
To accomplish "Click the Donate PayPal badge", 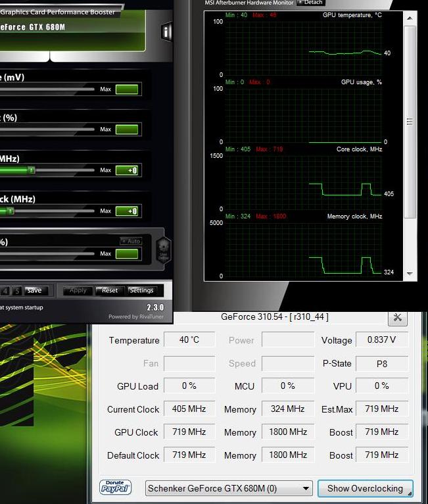I will 115,488.
